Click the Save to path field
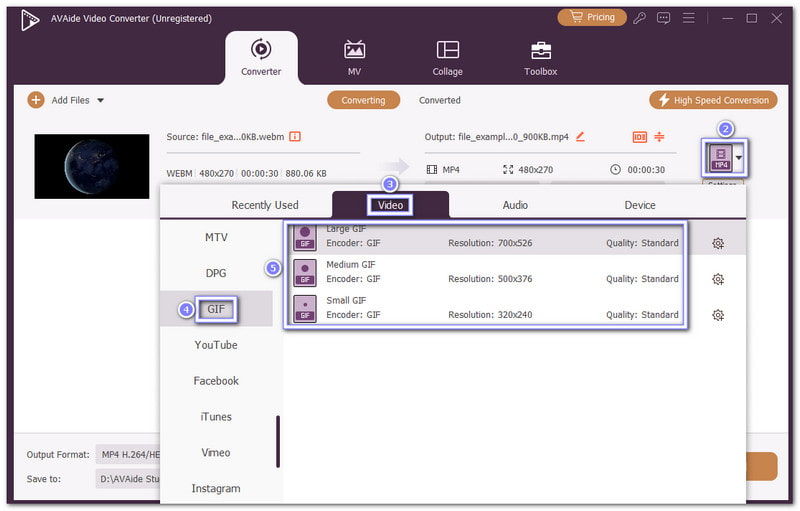 tap(128, 479)
